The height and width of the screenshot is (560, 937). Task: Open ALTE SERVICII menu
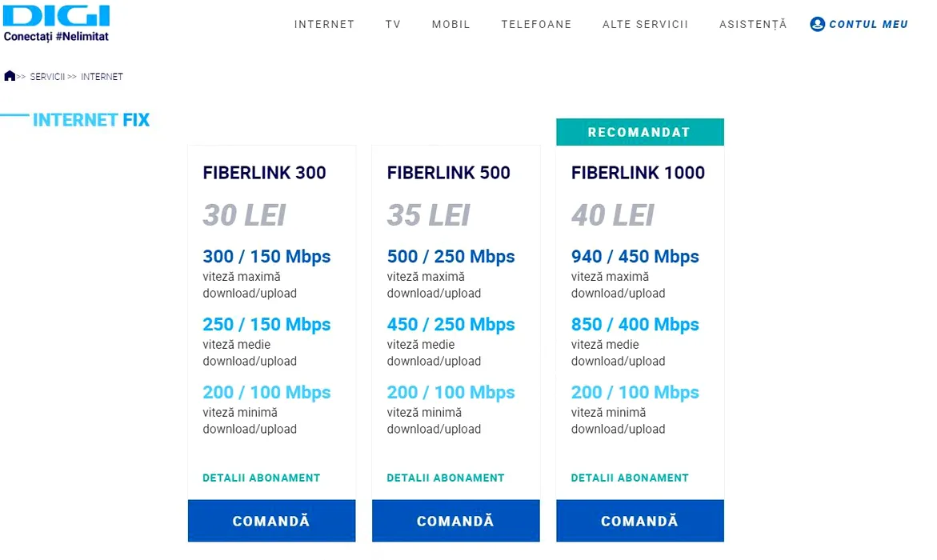645,25
